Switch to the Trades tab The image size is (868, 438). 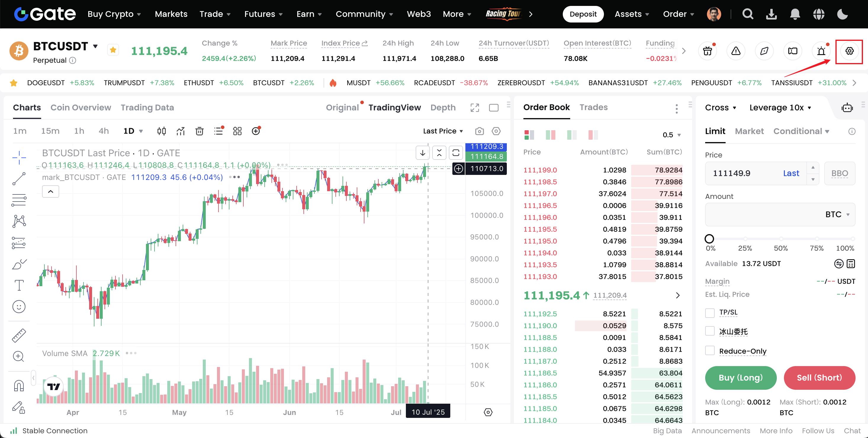[593, 107]
